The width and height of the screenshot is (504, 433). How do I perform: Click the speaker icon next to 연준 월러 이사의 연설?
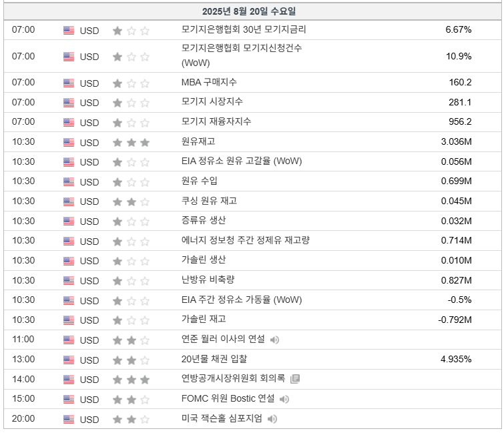[x=274, y=340]
